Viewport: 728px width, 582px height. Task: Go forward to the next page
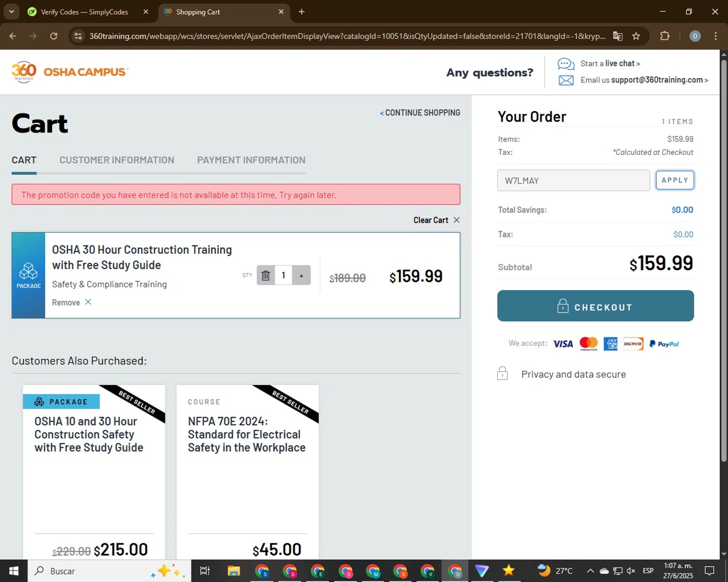click(33, 36)
